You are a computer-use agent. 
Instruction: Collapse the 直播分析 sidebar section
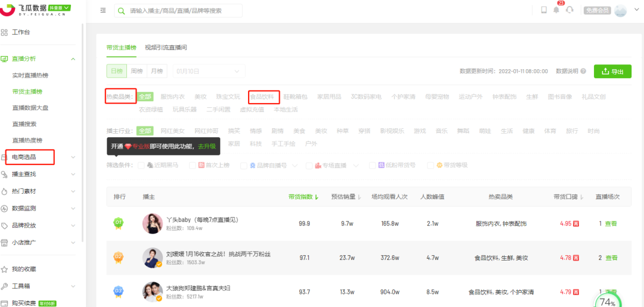73,59
